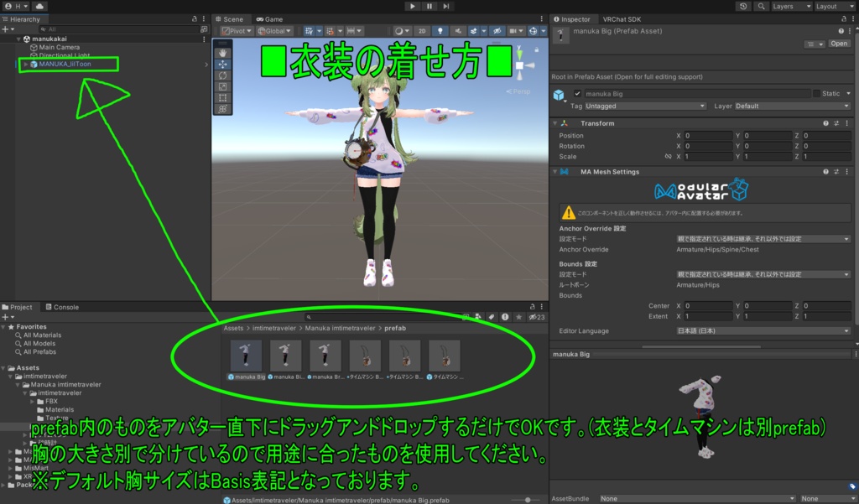The image size is (859, 504).
Task: Toggle the Static checkbox
Action: click(x=817, y=94)
